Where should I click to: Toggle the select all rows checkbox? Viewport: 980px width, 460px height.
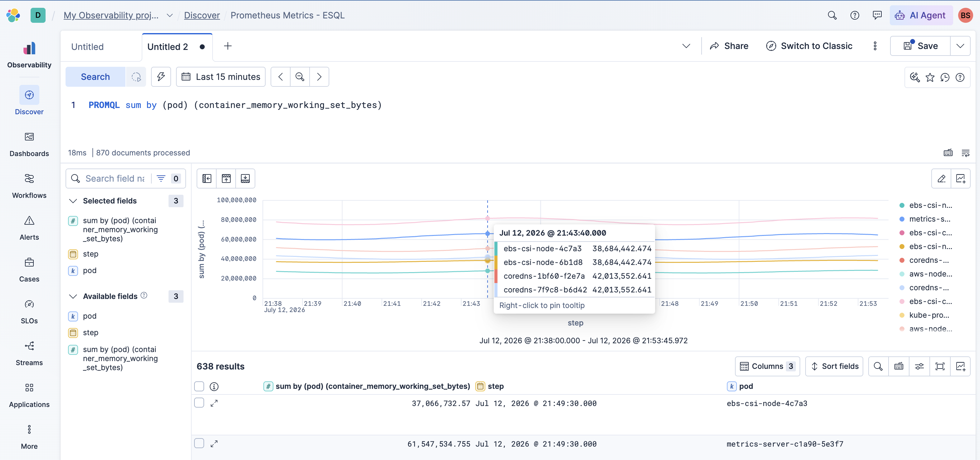(x=199, y=387)
